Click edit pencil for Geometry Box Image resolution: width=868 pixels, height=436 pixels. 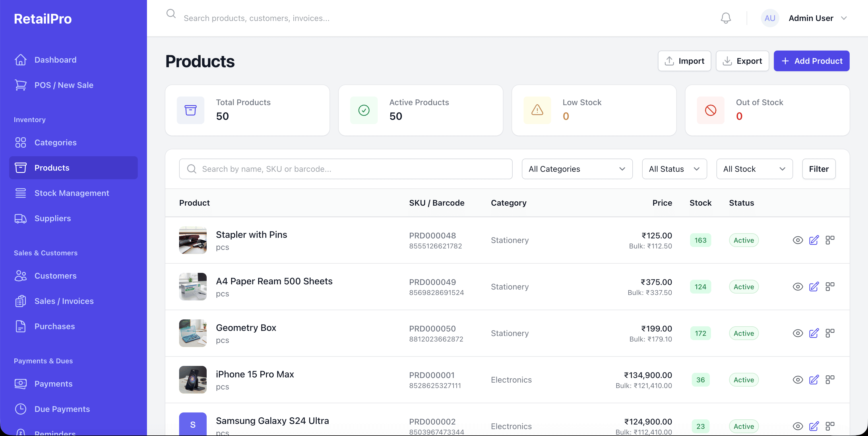tap(814, 333)
